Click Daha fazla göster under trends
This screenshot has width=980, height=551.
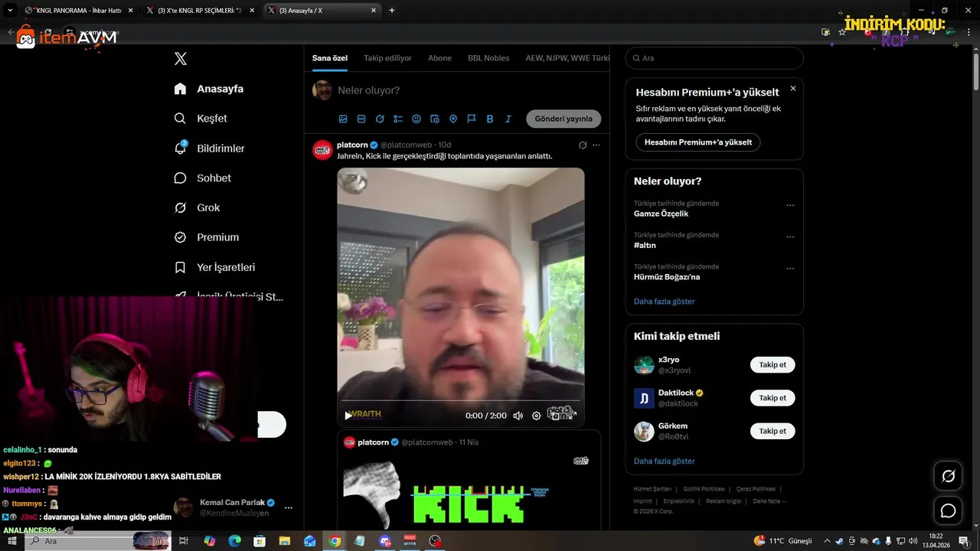point(665,302)
